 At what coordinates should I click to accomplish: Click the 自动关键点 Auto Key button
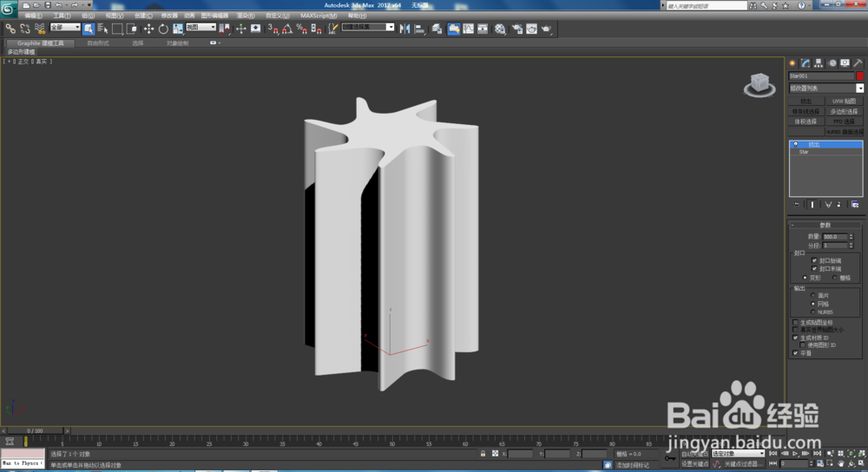tap(694, 454)
